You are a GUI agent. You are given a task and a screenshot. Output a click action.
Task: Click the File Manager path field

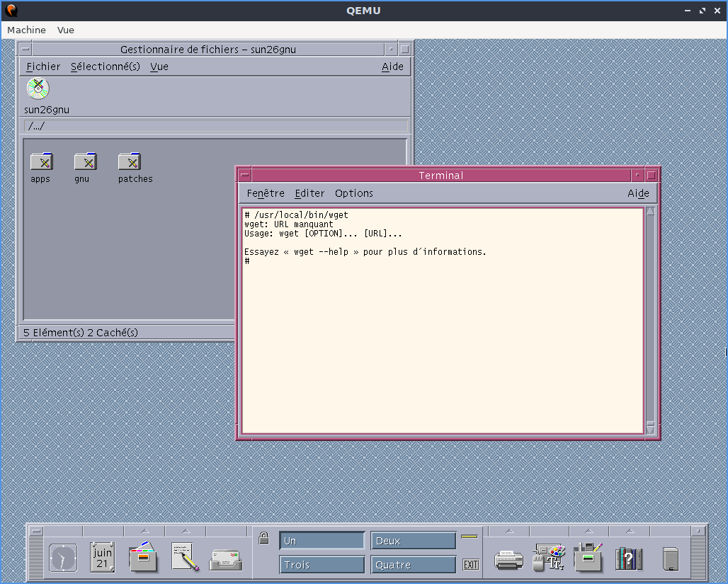coord(216,126)
